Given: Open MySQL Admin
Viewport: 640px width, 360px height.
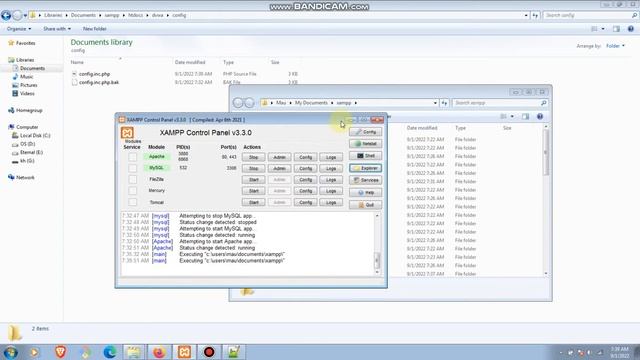Looking at the screenshot, I should [x=280, y=168].
